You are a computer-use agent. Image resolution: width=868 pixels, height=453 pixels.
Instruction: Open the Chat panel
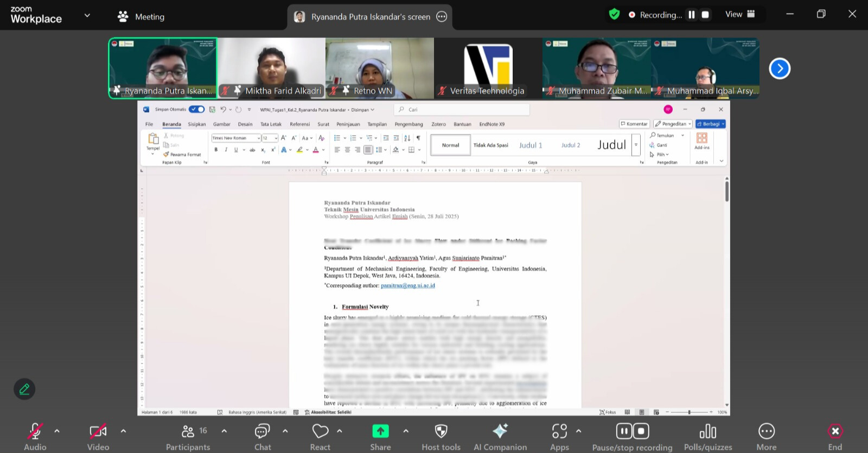(x=263, y=432)
